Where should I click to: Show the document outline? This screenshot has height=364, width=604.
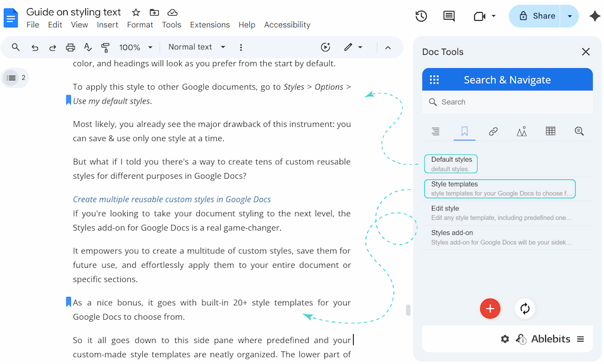click(x=11, y=78)
